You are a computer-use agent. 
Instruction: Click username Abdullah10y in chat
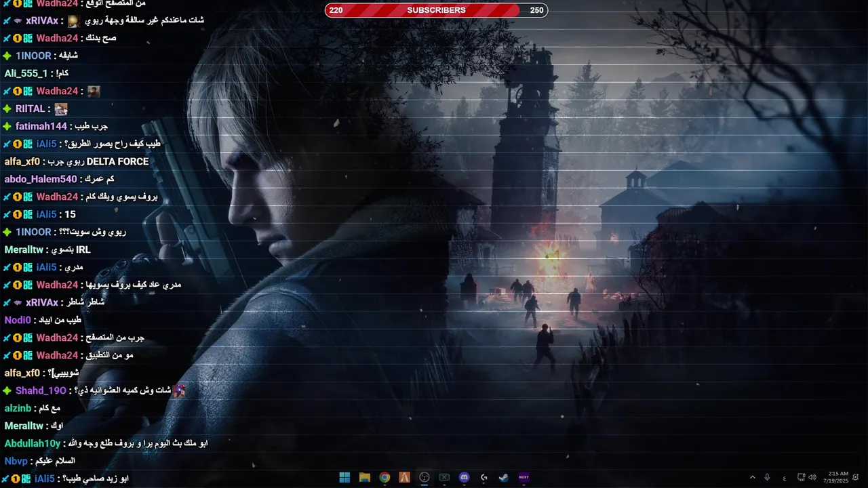click(x=33, y=443)
